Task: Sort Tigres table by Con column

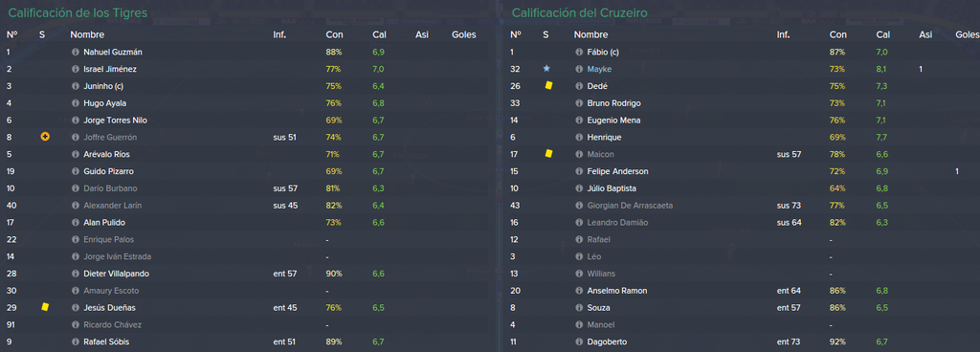Action: [x=334, y=35]
